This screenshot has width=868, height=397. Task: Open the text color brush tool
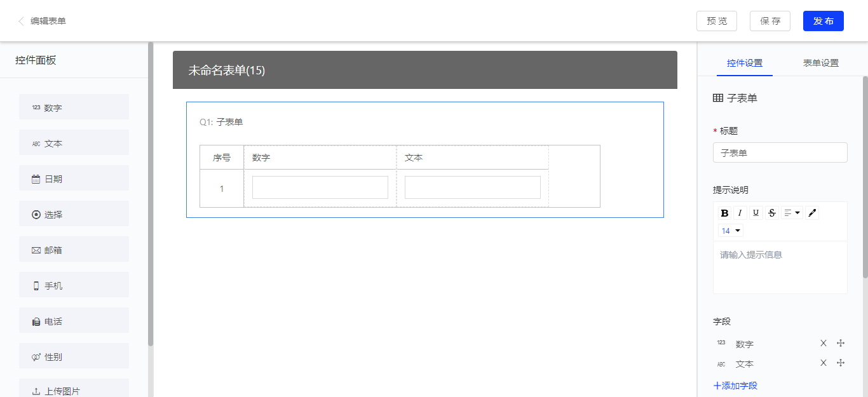812,213
